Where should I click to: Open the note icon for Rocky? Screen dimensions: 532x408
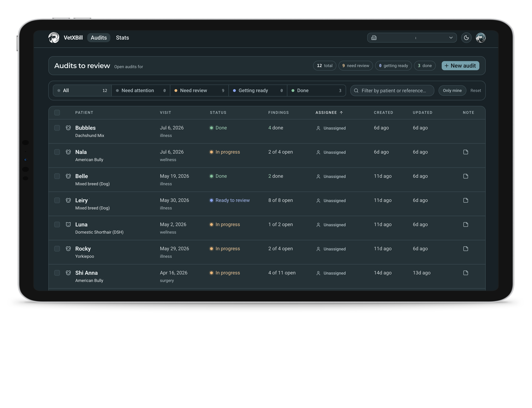pyautogui.click(x=465, y=249)
